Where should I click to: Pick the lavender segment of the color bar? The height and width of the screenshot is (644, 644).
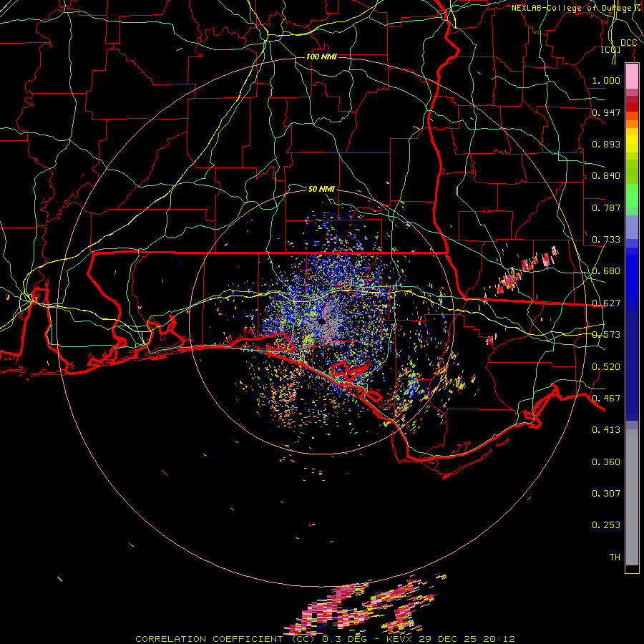[632, 227]
